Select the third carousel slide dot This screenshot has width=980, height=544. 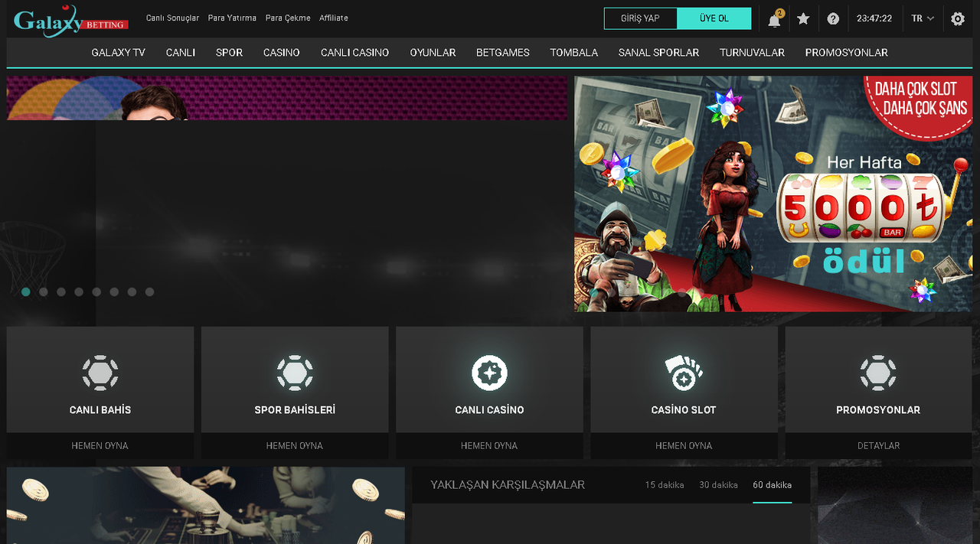(61, 292)
